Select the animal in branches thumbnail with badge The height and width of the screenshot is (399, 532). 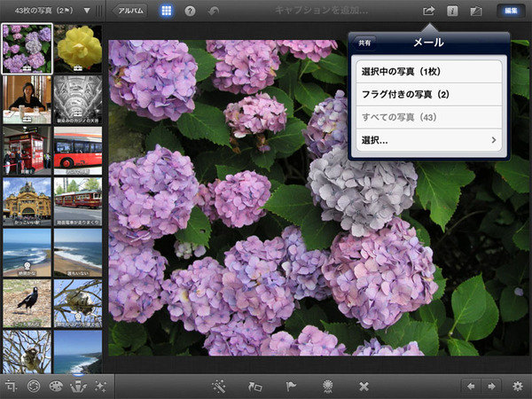[78, 303]
